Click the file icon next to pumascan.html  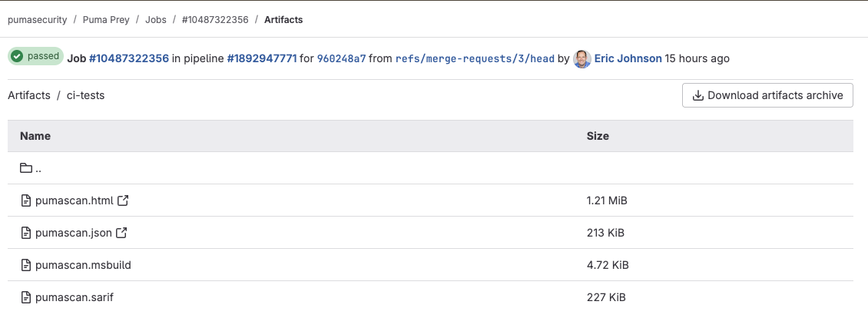[x=25, y=200]
